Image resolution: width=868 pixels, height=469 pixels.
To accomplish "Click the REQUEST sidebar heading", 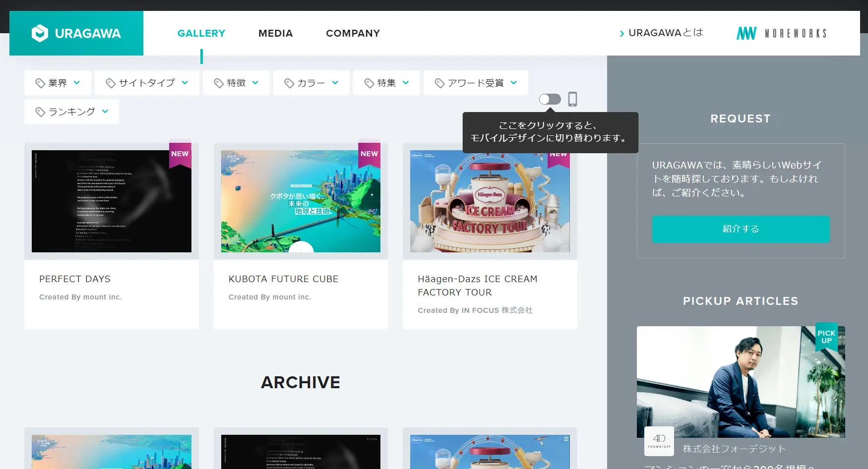I will [x=741, y=119].
